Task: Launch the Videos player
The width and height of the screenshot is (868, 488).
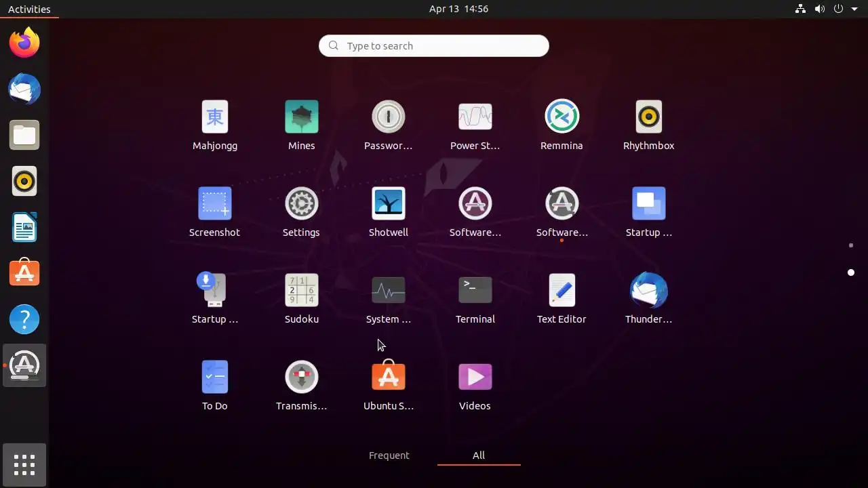Action: click(475, 386)
